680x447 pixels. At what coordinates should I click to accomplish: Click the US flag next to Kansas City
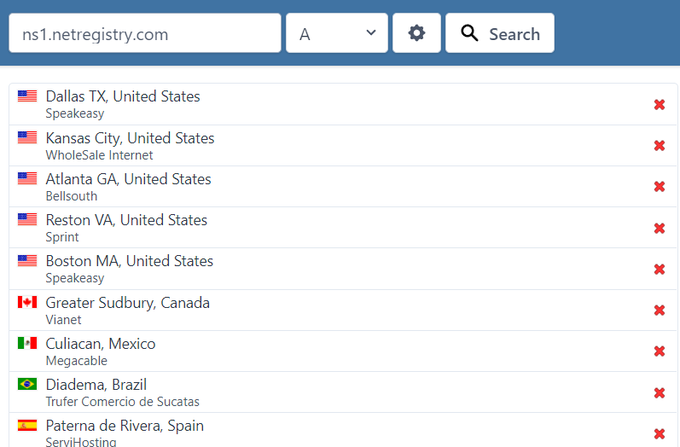27,137
